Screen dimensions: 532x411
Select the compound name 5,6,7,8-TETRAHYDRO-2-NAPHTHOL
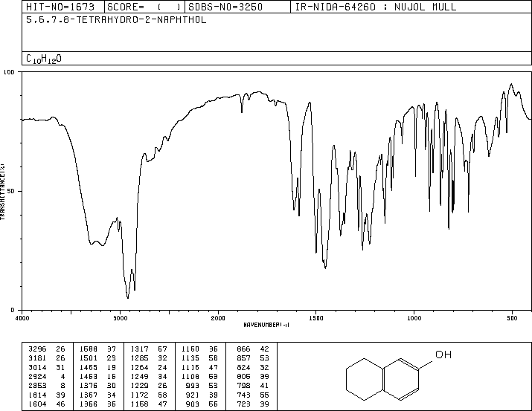[116, 20]
